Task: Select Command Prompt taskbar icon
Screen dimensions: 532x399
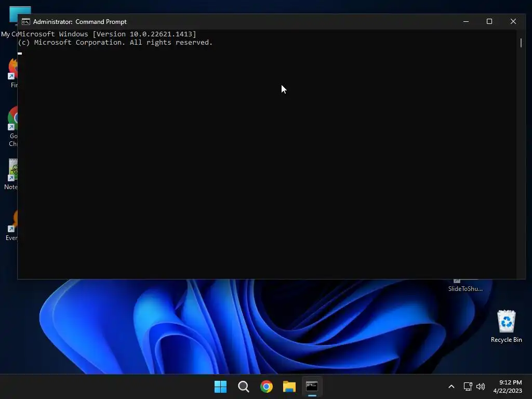Action: (312, 387)
